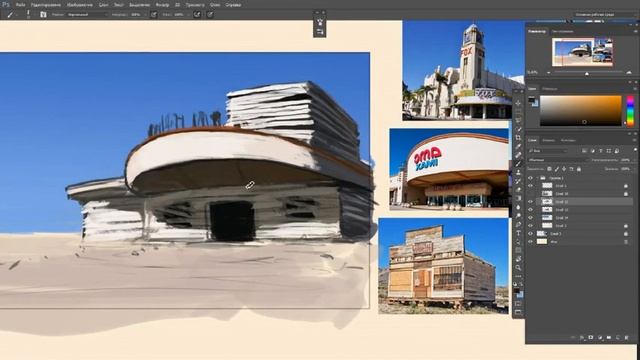Switch to the histogram tab beside Navigator
This screenshot has width=640, height=360.
pos(562,31)
